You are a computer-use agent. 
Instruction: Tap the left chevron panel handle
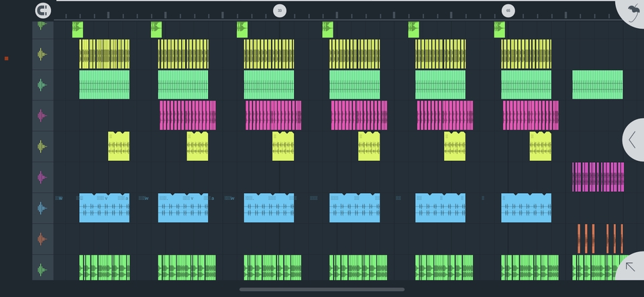633,140
